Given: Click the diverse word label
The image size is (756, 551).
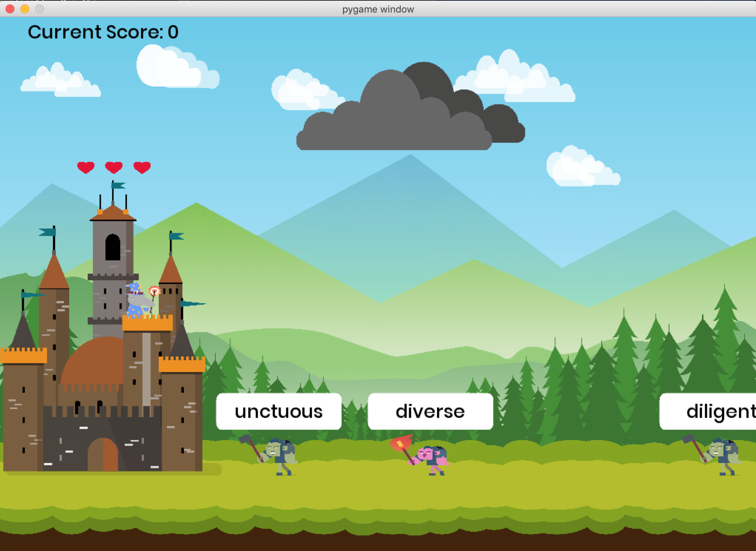Looking at the screenshot, I should click(x=430, y=411).
